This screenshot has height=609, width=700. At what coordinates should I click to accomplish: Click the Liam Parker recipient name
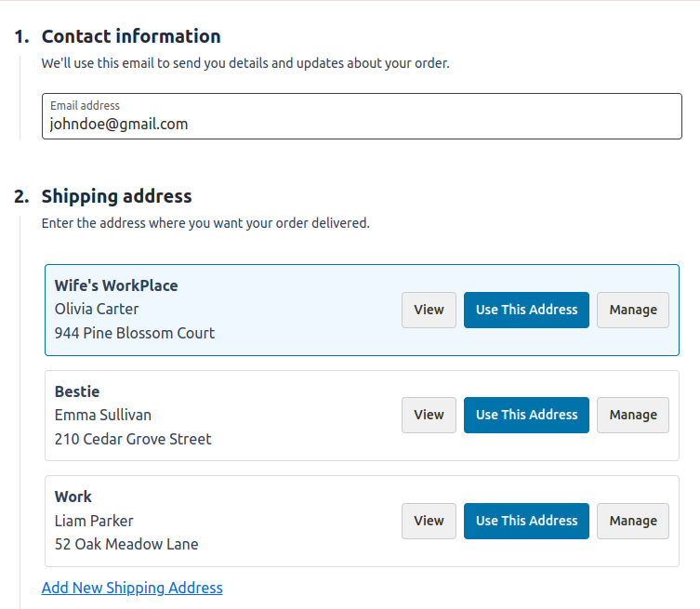tap(94, 521)
